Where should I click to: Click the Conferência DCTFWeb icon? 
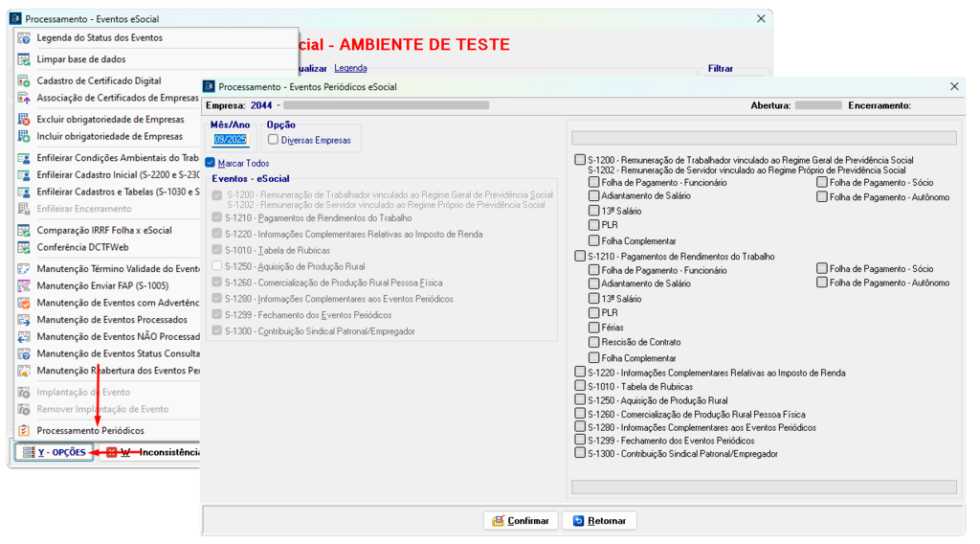pos(24,247)
